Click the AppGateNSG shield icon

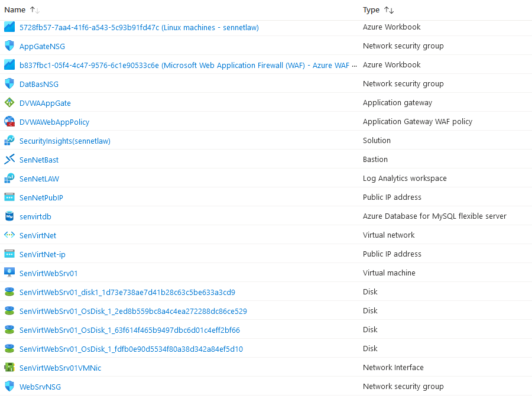9,46
